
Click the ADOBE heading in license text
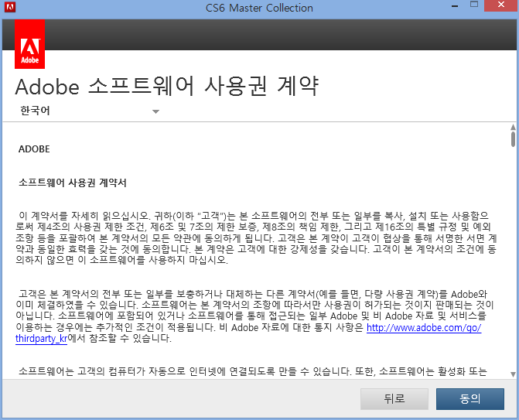pyautogui.click(x=34, y=149)
